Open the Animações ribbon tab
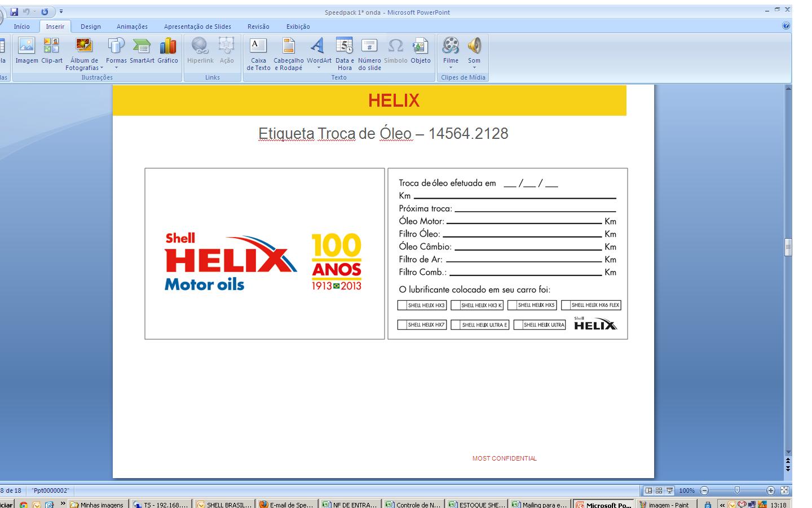 132,27
